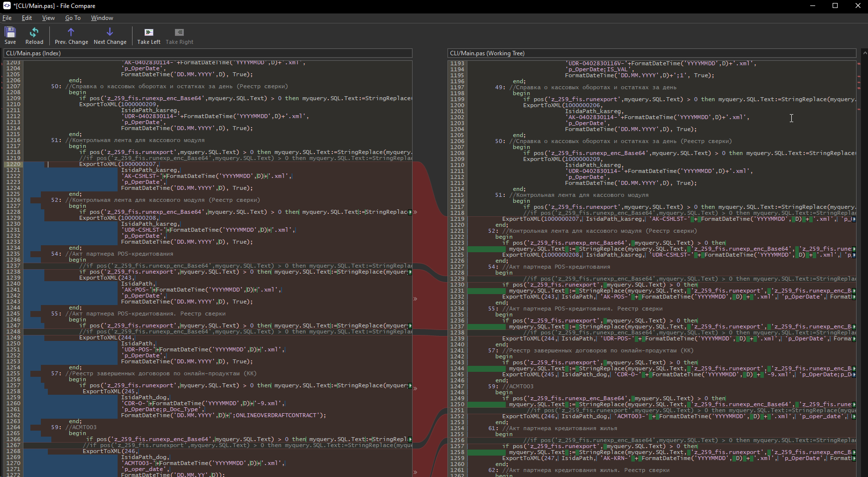Minimize the File Compare window
The width and height of the screenshot is (868, 477).
coord(813,5)
